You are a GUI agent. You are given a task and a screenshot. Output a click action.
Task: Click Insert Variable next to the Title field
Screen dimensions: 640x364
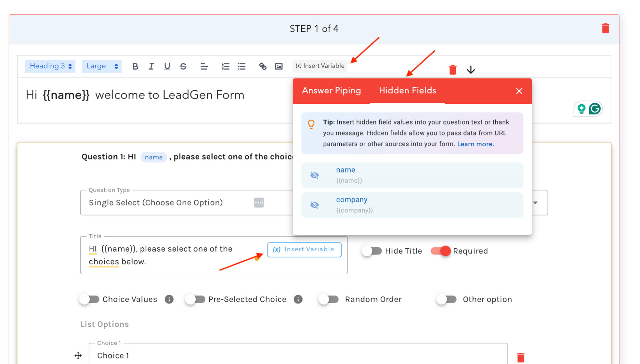304,250
